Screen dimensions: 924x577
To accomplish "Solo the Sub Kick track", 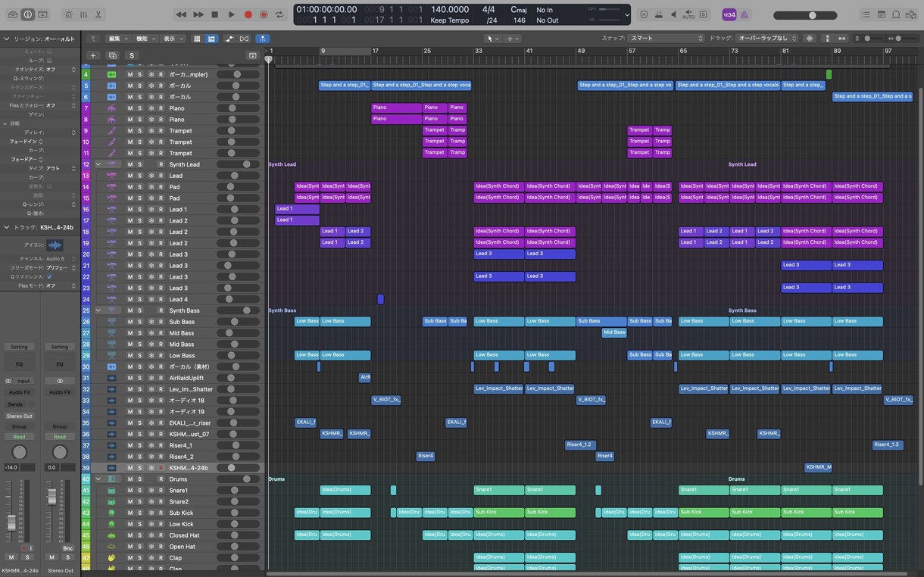I will point(139,513).
